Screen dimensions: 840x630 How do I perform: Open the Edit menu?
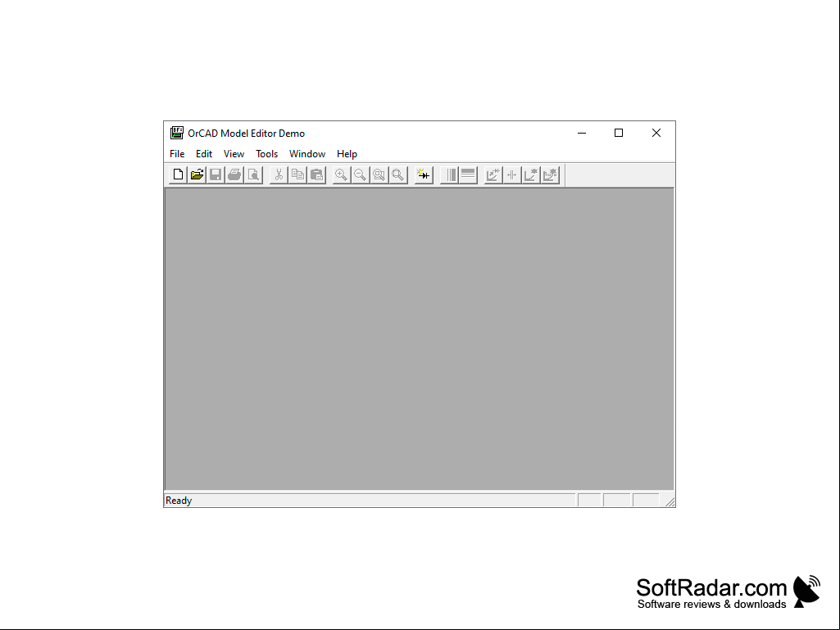pos(203,154)
